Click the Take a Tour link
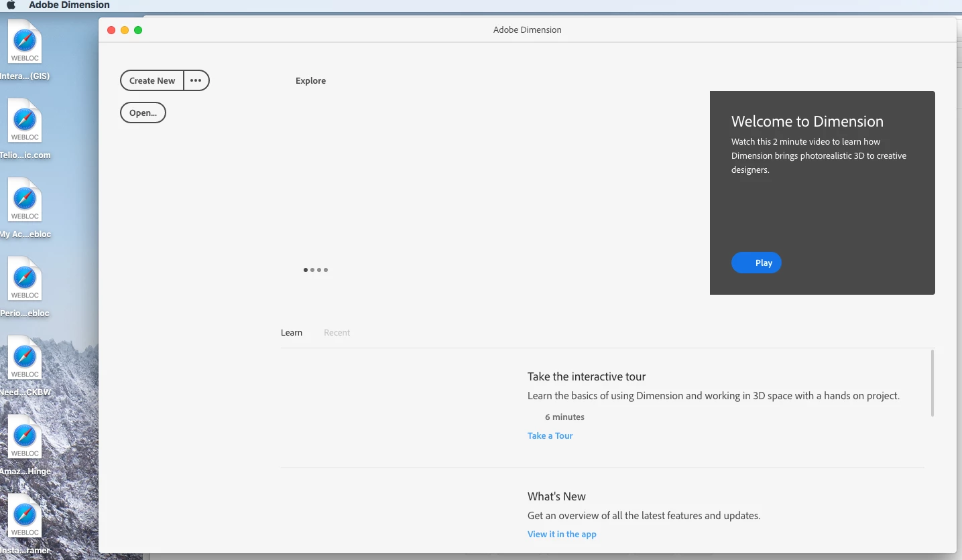The width and height of the screenshot is (962, 560). pos(550,435)
